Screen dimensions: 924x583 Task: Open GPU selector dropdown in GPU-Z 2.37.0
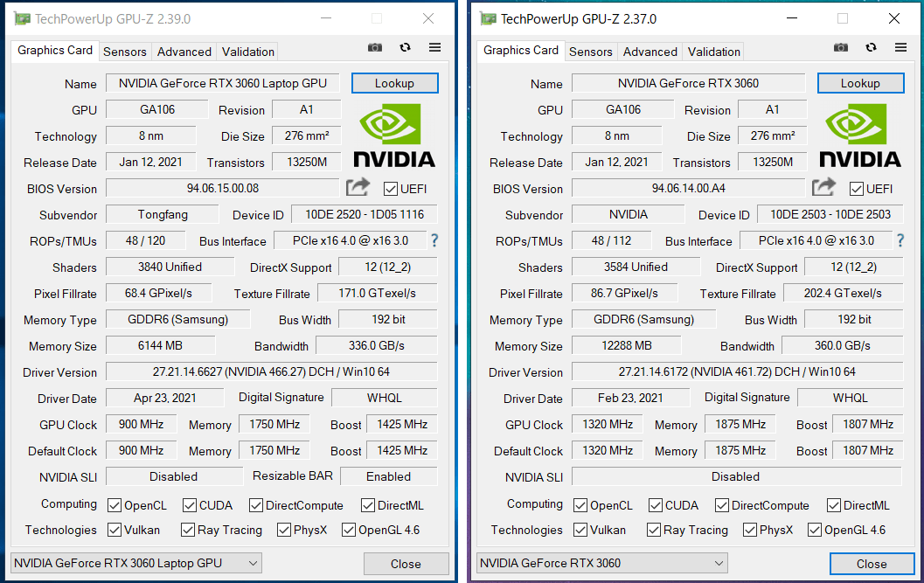(602, 564)
